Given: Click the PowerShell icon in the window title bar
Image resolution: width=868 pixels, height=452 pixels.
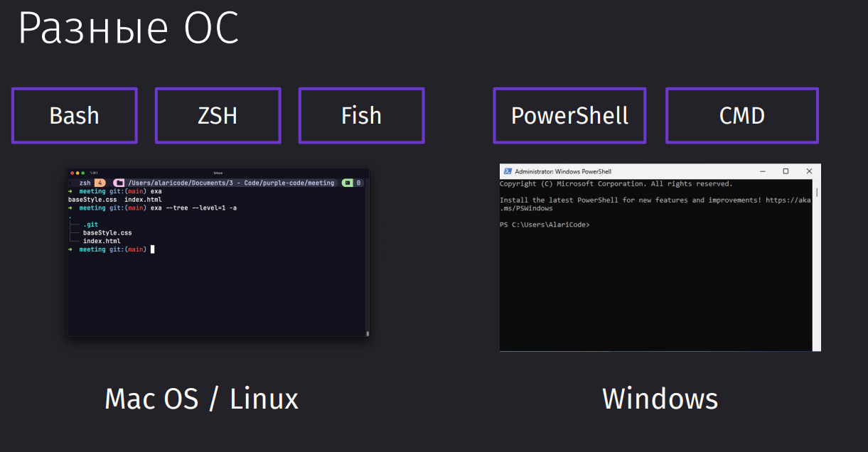Looking at the screenshot, I should coord(508,171).
